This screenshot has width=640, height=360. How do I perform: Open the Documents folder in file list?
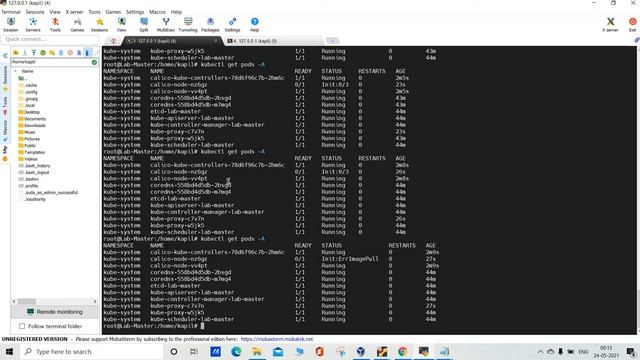32,119
